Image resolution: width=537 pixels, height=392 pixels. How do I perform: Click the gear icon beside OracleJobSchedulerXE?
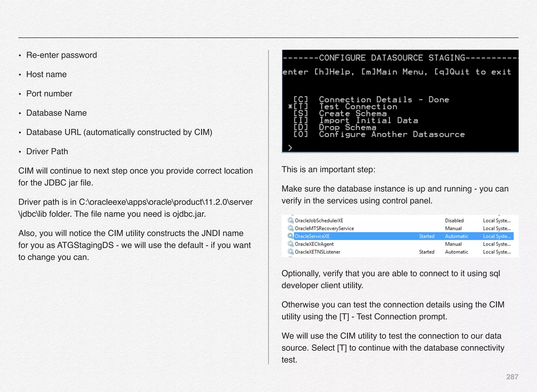pyautogui.click(x=291, y=220)
